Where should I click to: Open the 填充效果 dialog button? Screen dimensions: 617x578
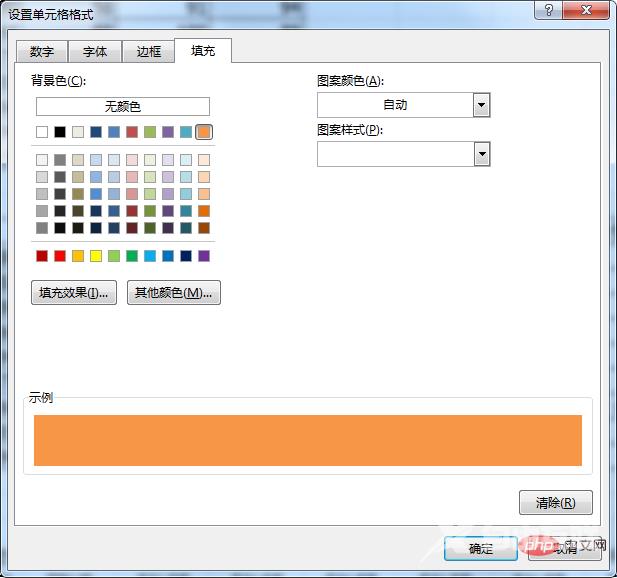[x=74, y=293]
